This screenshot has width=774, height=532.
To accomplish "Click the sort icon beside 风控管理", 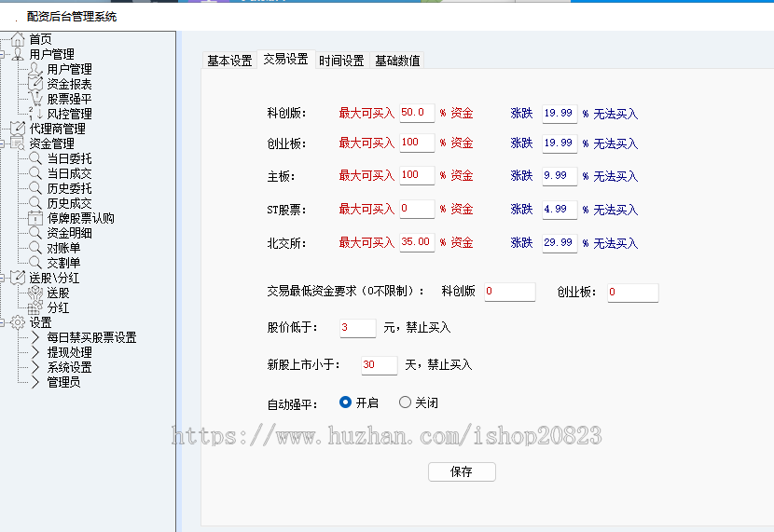I will coord(35,114).
